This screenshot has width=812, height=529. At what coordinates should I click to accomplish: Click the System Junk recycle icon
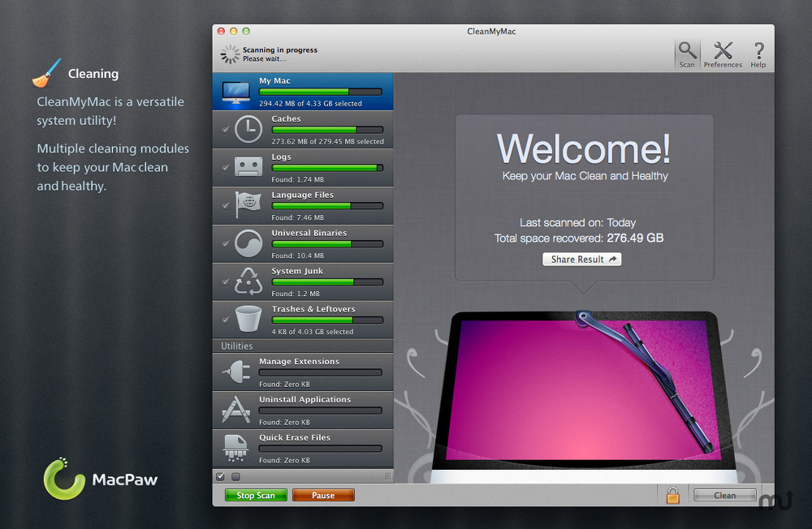(248, 281)
